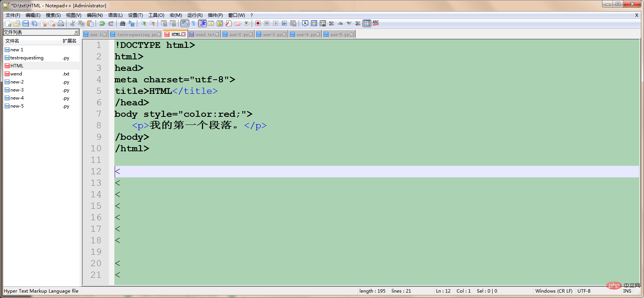644x298 pixels.
Task: Toggle word wrap in the toolbar
Action: 185,23
